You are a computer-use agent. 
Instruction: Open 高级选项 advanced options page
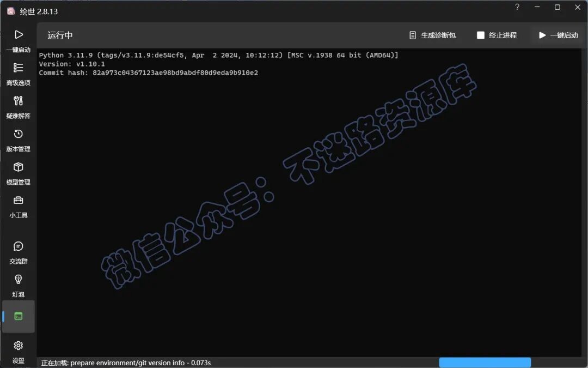click(19, 74)
